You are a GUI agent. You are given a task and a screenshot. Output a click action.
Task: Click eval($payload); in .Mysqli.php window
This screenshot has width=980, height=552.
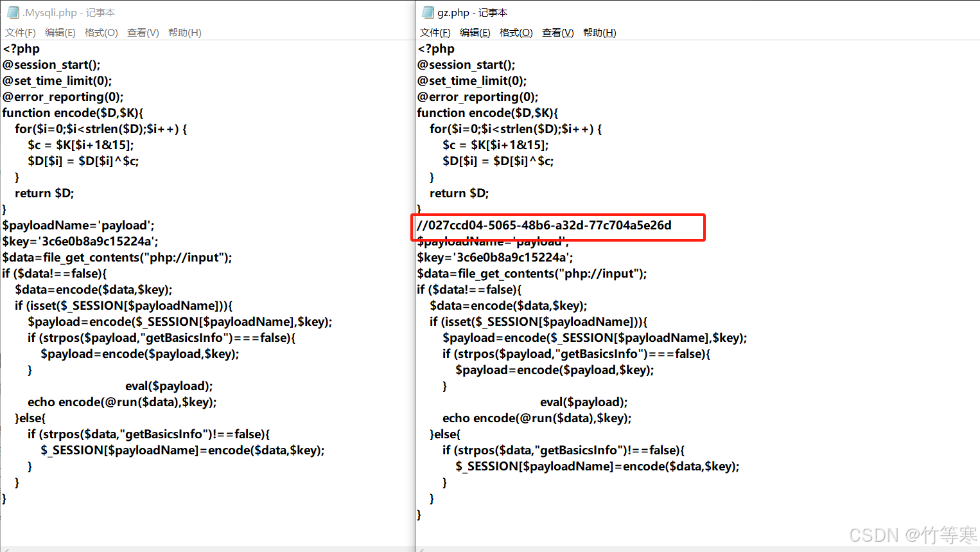(169, 386)
